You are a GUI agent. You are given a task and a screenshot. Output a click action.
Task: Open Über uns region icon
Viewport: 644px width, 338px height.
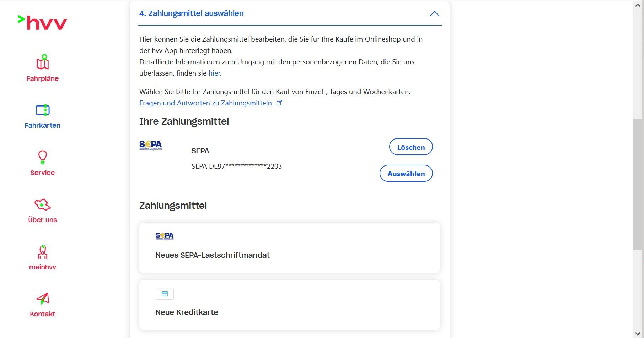tap(43, 205)
